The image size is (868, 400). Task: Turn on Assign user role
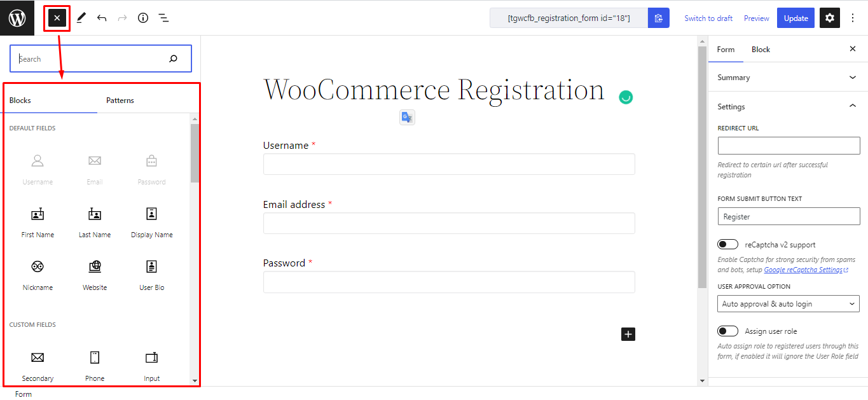tap(727, 331)
